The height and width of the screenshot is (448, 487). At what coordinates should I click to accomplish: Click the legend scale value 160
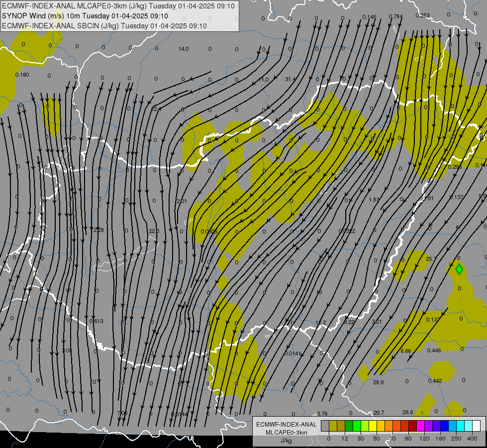click(x=440, y=439)
